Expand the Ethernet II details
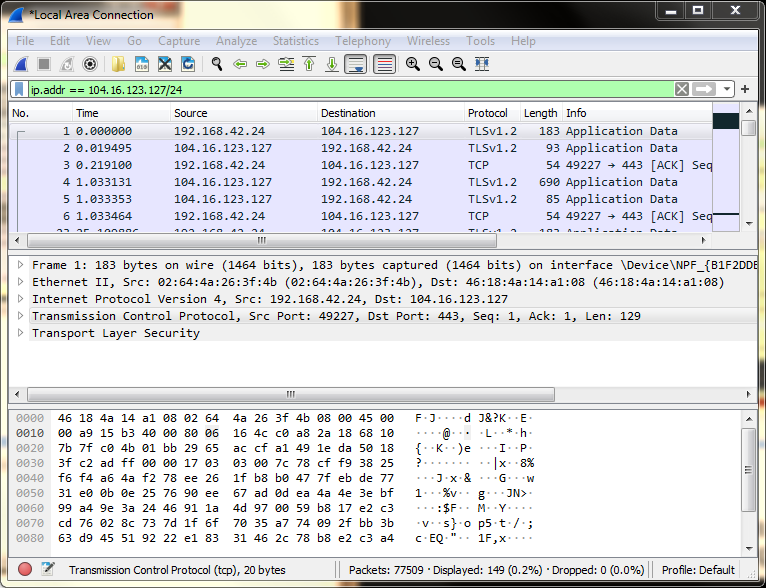Screen dimensions: 766x588 pyautogui.click(x=20, y=282)
